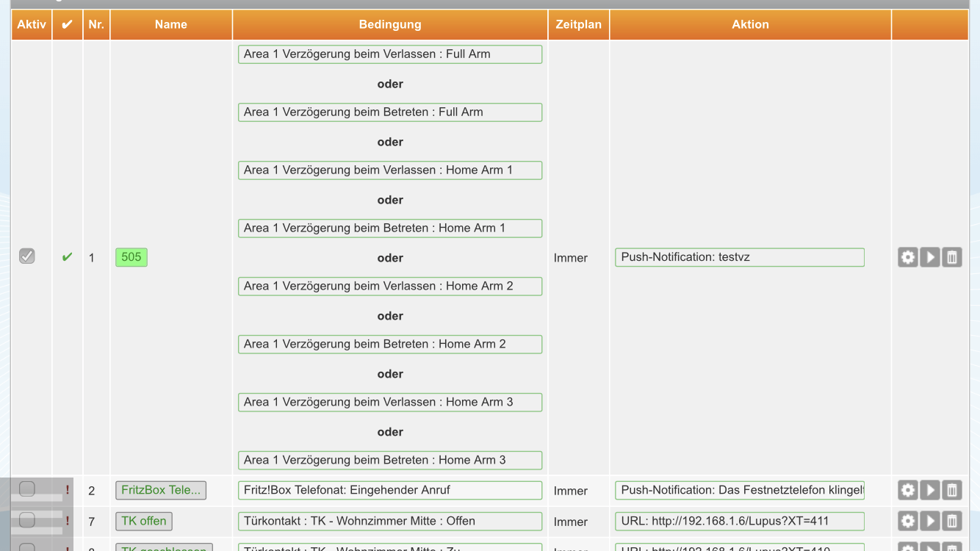Execute the FritzBox Tele rule play icon
Screen dimensions: 980x551
930,490
